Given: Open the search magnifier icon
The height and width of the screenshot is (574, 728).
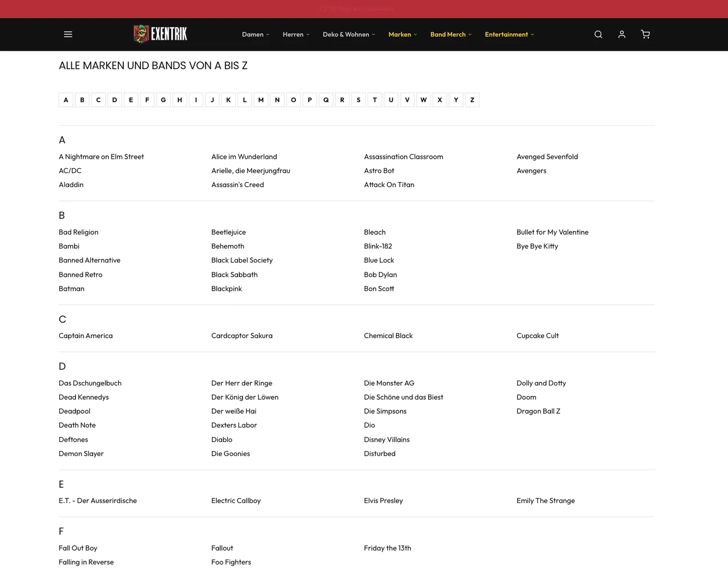Looking at the screenshot, I should point(598,34).
